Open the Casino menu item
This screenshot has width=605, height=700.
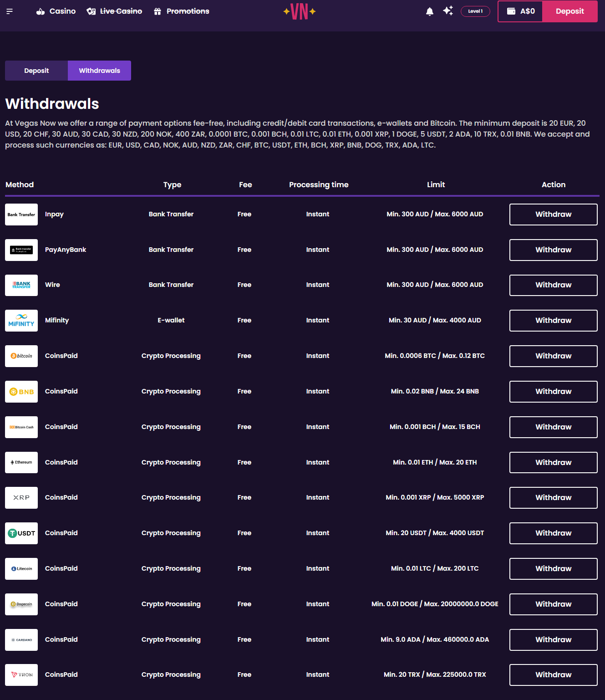(x=56, y=11)
